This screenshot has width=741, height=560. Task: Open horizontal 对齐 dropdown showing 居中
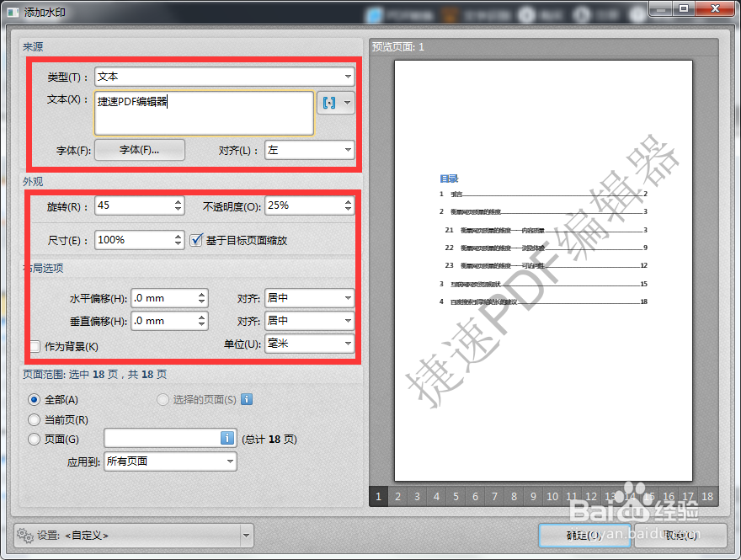pos(310,298)
